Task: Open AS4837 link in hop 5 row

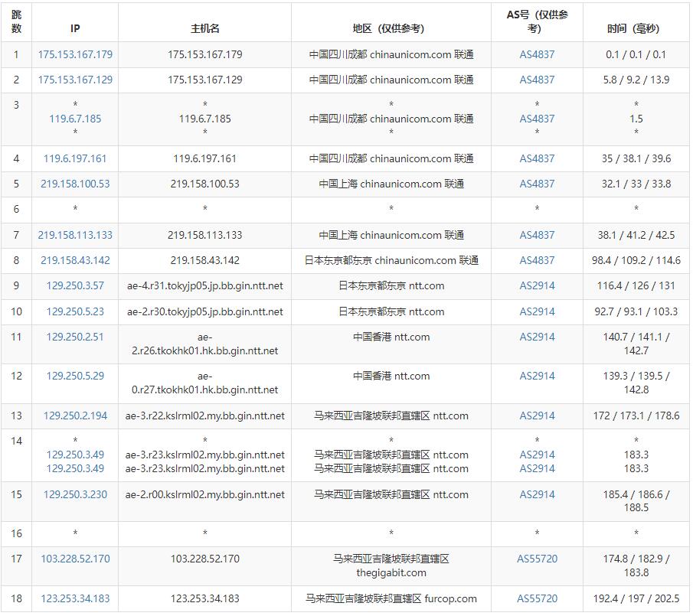Action: point(537,184)
